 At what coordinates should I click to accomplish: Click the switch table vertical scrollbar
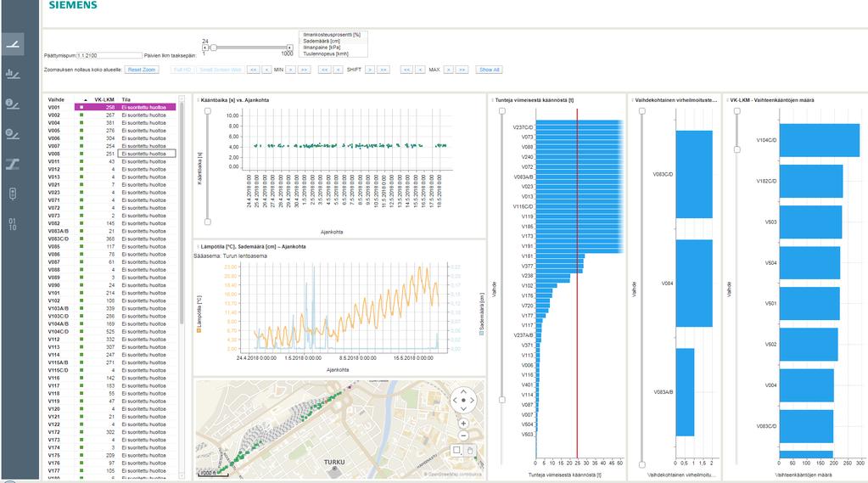182,213
